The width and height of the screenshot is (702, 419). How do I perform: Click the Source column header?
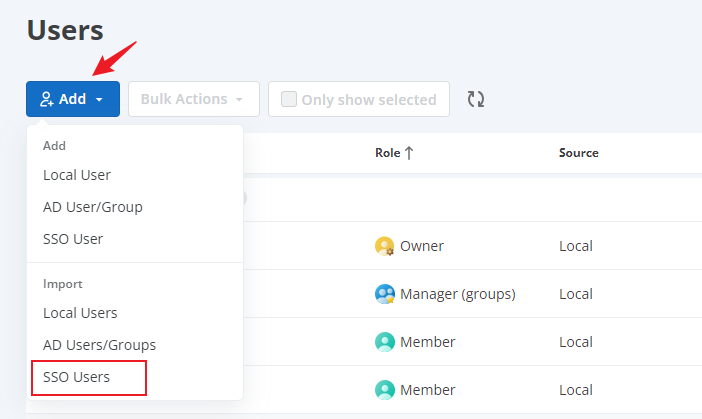tap(578, 153)
